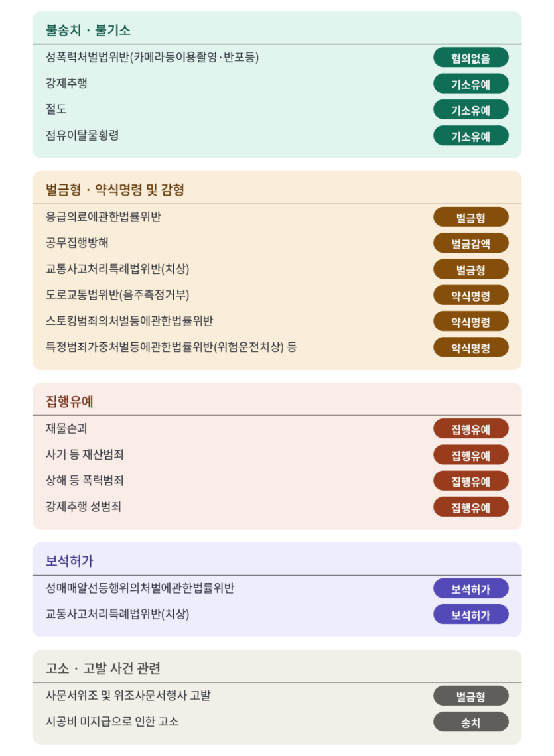Click the 벌금형 badge for 응급의료에관한법률위반

point(470,218)
